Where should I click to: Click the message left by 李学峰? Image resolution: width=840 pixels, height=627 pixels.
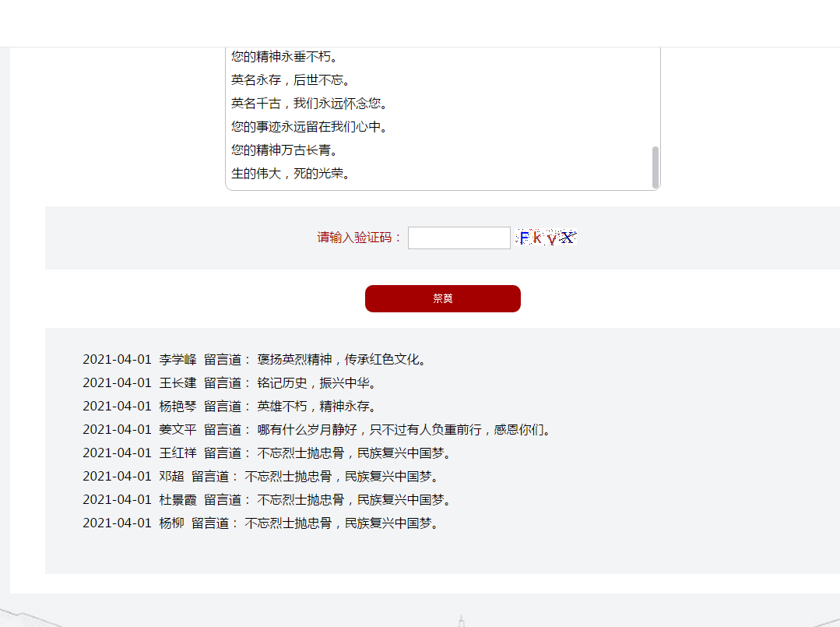[343, 360]
